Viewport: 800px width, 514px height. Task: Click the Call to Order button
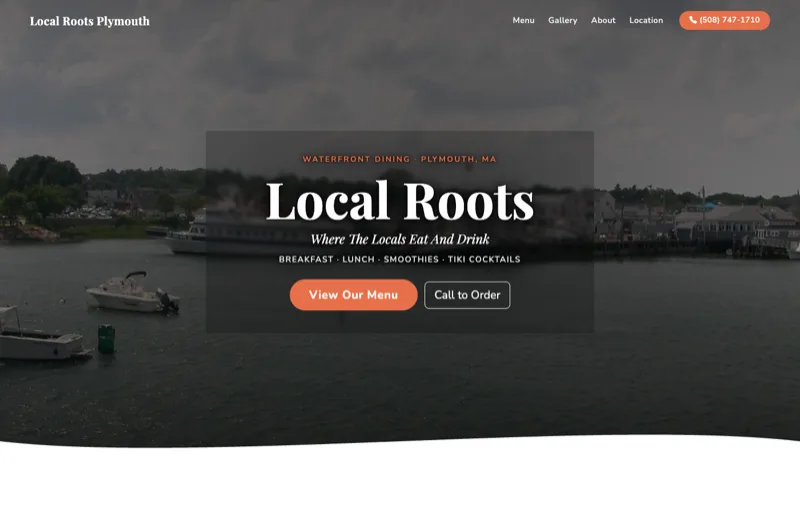tap(467, 295)
